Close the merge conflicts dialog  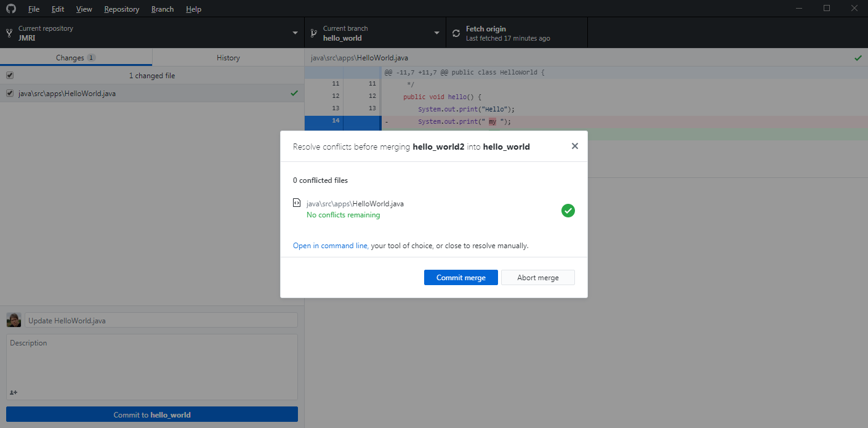pyautogui.click(x=574, y=147)
